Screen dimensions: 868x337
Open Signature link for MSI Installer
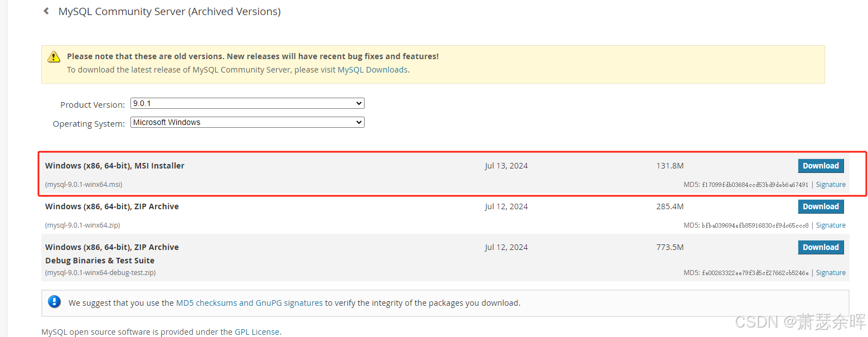[x=831, y=185]
